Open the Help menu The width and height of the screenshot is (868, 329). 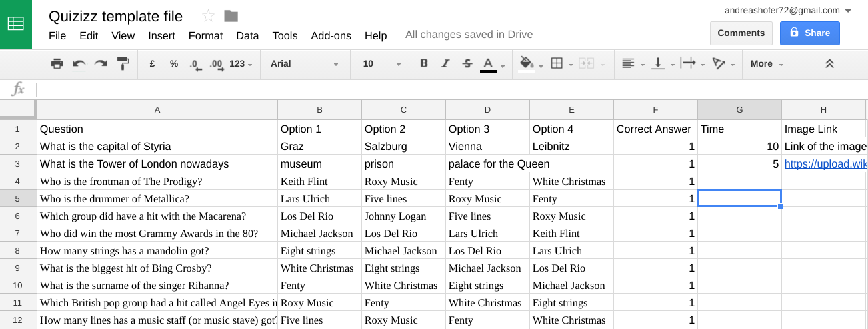pyautogui.click(x=375, y=35)
